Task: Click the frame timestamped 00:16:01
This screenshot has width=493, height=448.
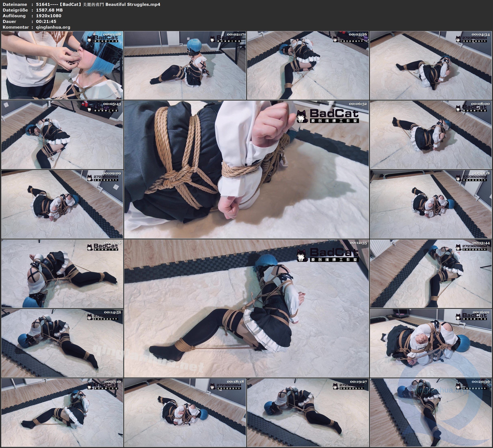Action: click(431, 343)
